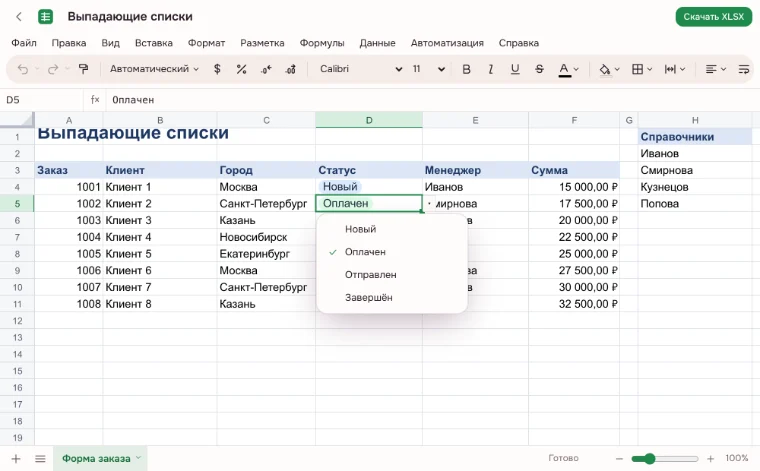760x471 pixels.
Task: Click the back arrow icon
Action: [19, 17]
